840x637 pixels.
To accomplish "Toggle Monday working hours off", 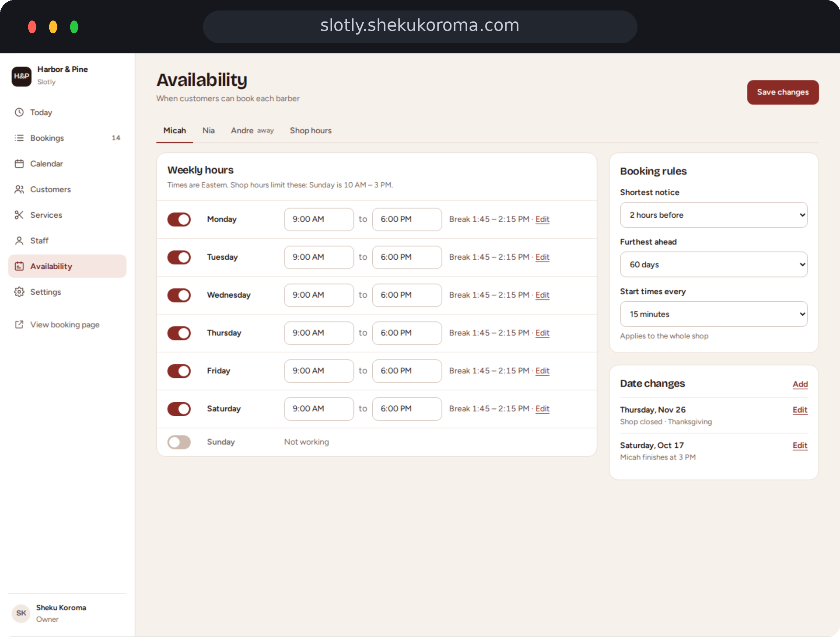I will pyautogui.click(x=179, y=219).
